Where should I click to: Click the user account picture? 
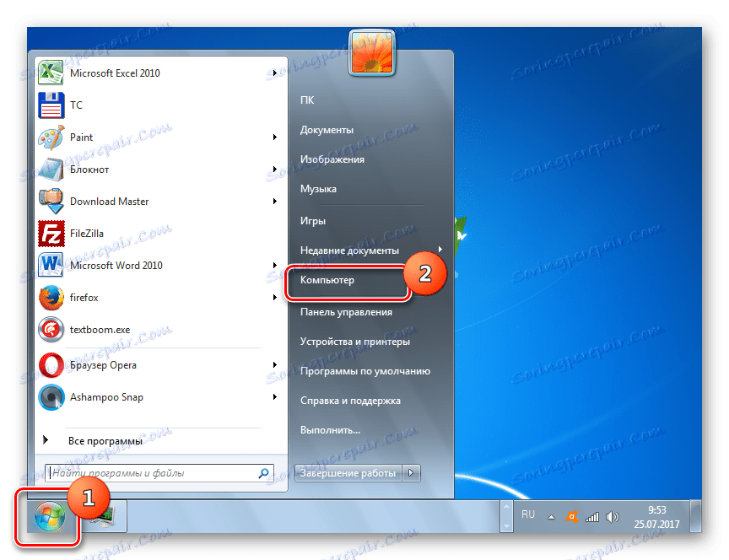point(371,52)
